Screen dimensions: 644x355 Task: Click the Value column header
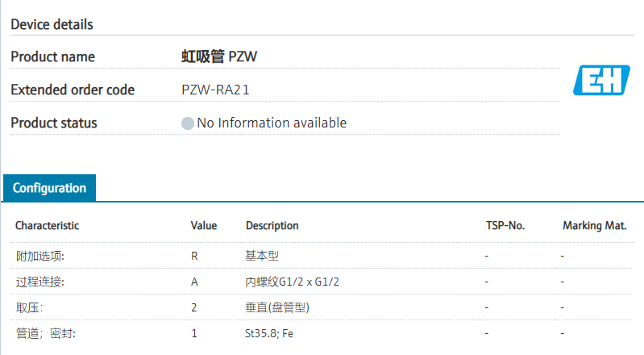coord(204,226)
